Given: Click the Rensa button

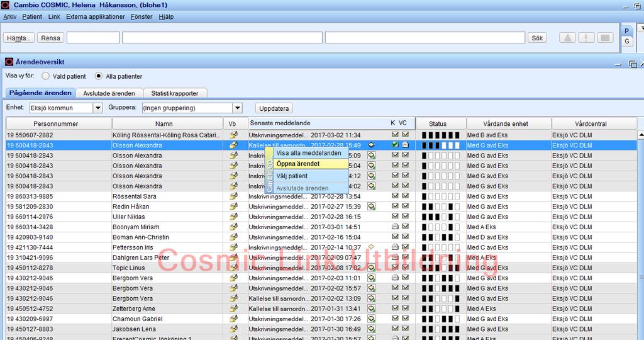Looking at the screenshot, I should [50, 38].
